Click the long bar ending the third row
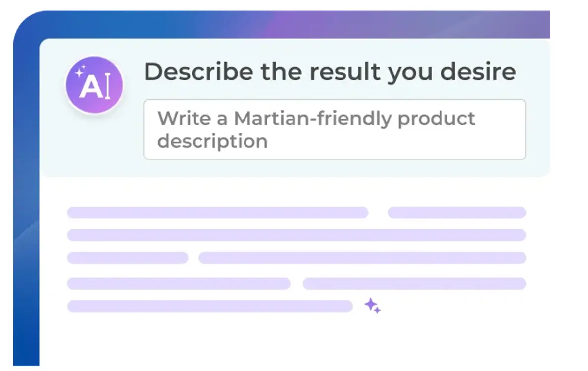This screenshot has height=371, width=588. pyautogui.click(x=362, y=258)
